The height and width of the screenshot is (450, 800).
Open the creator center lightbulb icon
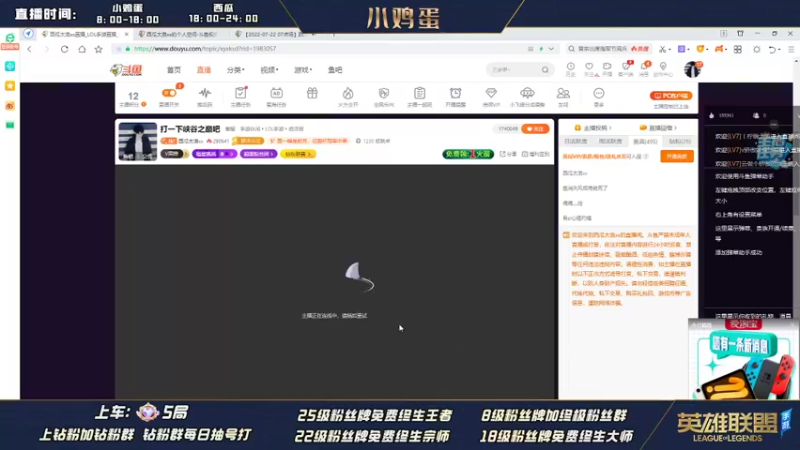pos(663,66)
